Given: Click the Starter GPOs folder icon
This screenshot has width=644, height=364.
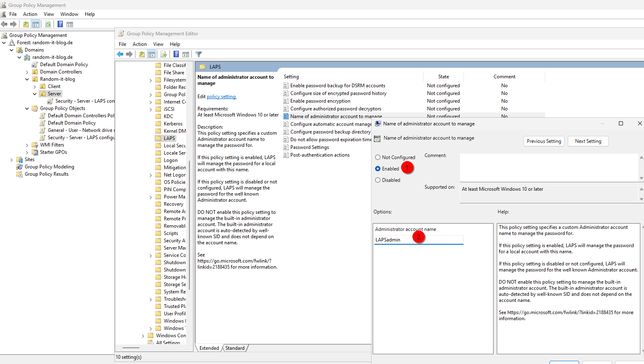Looking at the screenshot, I should click(35, 152).
